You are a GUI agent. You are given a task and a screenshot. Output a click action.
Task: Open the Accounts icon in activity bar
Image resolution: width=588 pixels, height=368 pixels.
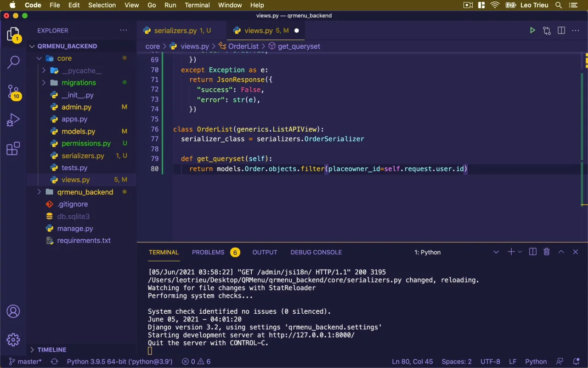pyautogui.click(x=13, y=311)
